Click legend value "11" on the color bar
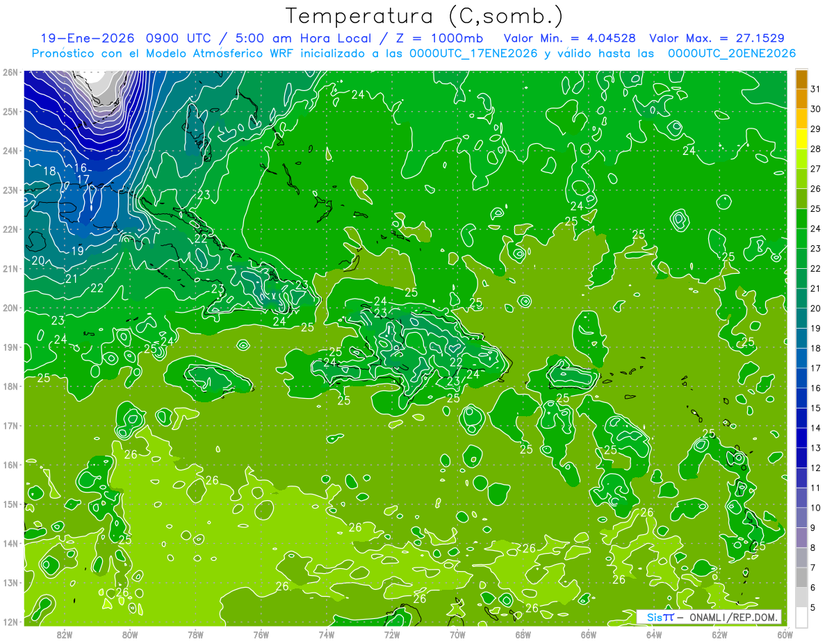 click(x=815, y=488)
